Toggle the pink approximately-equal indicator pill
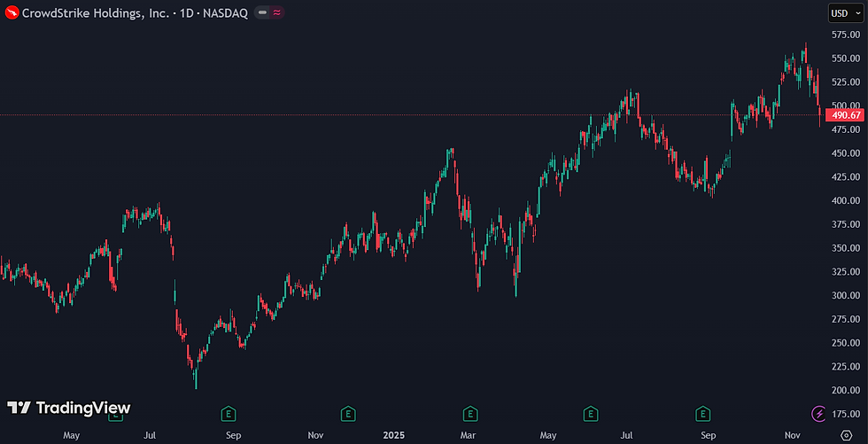Image resolution: width=868 pixels, height=444 pixels. (x=276, y=12)
